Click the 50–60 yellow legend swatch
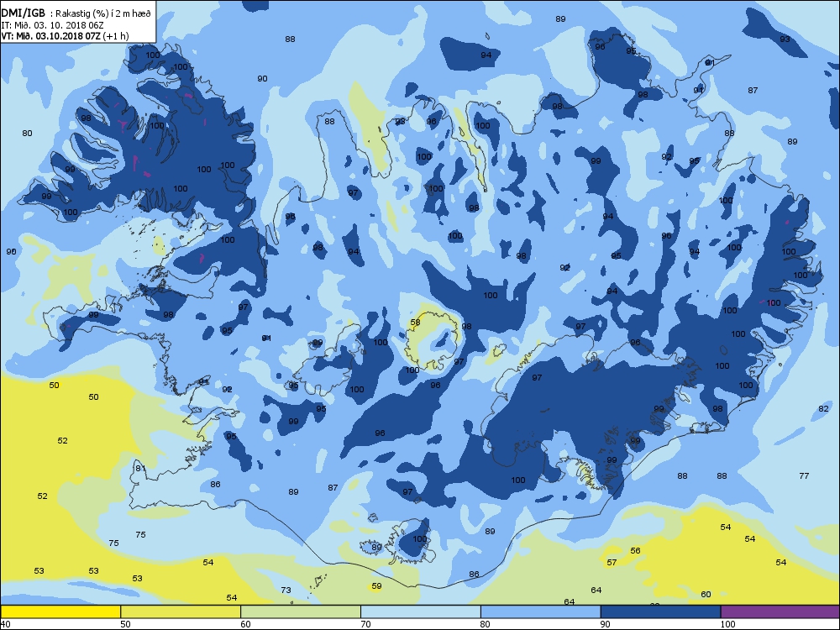The height and width of the screenshot is (630, 840). [181, 612]
